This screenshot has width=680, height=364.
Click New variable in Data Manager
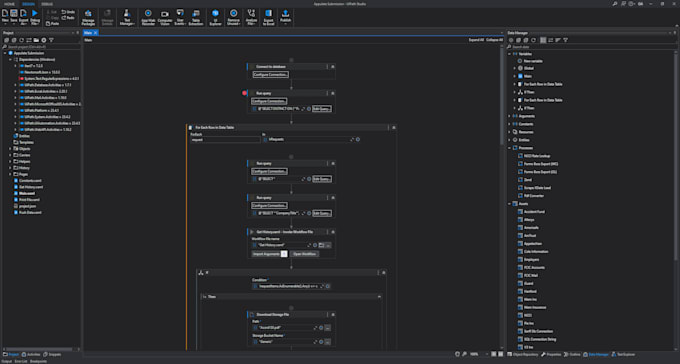[x=533, y=61]
